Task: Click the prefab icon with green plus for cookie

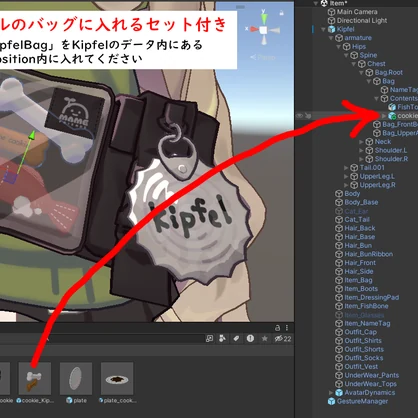Action: 392,116
